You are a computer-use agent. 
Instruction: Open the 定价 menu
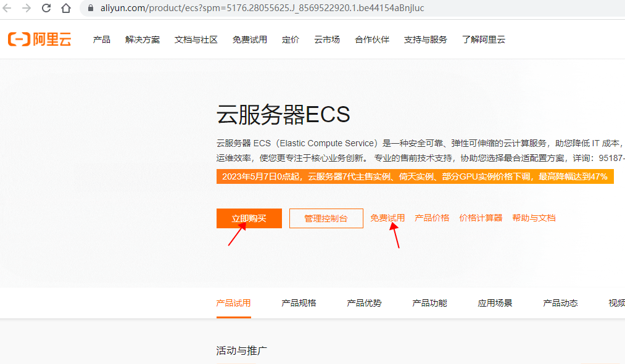(x=290, y=39)
